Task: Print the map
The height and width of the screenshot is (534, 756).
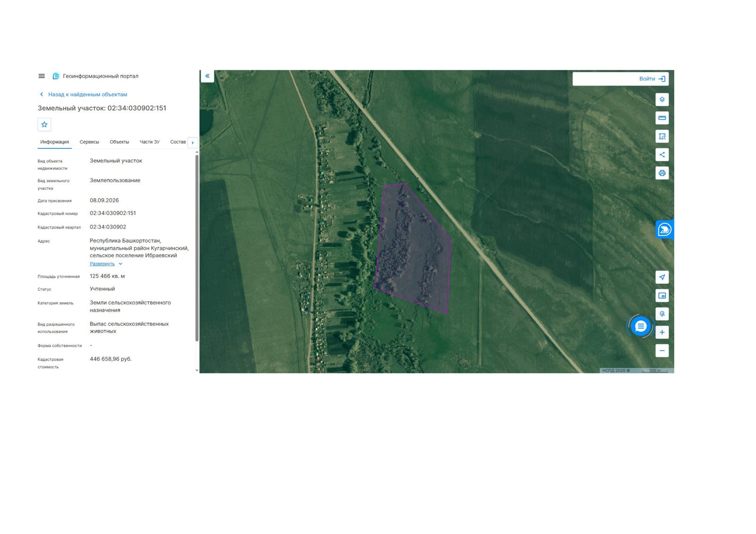Action: coord(662,173)
